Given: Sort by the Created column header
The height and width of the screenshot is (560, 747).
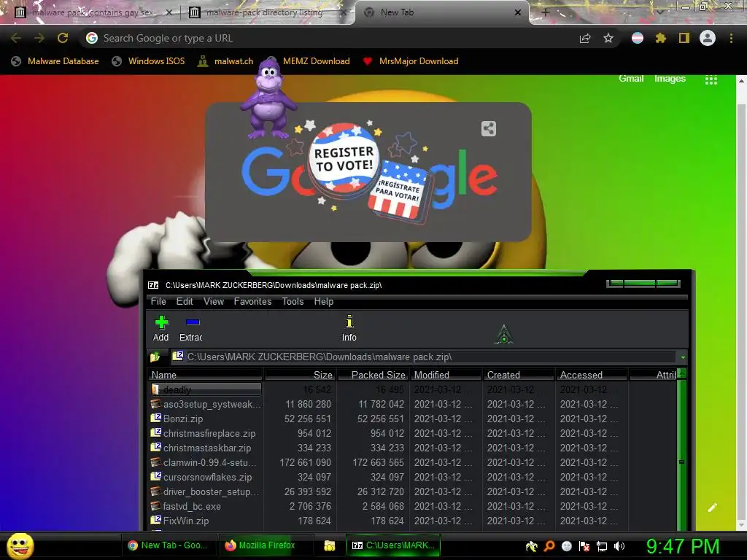Looking at the screenshot, I should [519, 375].
